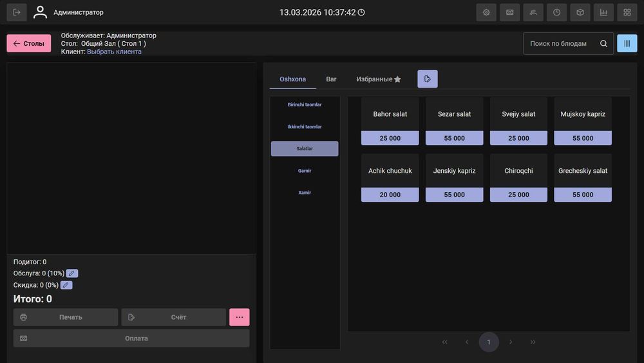Add Achik chuchuk to the order
Viewport: 644px width, 363px height.
pyautogui.click(x=390, y=178)
